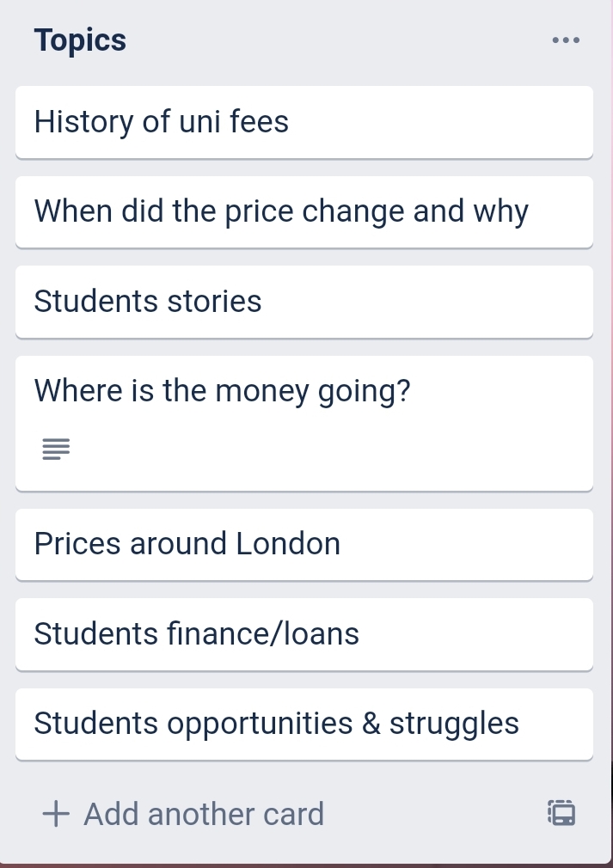613x868 pixels.
Task: Click the 'Students stories' title text
Action: [148, 302]
